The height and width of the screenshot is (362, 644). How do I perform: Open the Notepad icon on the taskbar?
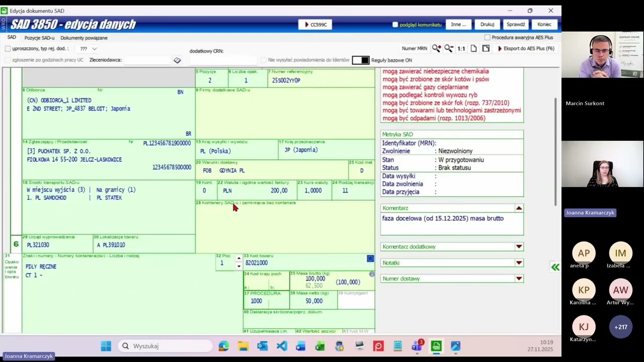tap(397, 346)
